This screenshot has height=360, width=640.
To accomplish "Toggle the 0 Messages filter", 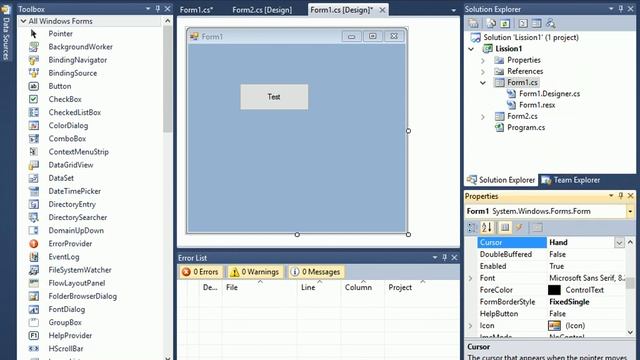I will (x=316, y=272).
